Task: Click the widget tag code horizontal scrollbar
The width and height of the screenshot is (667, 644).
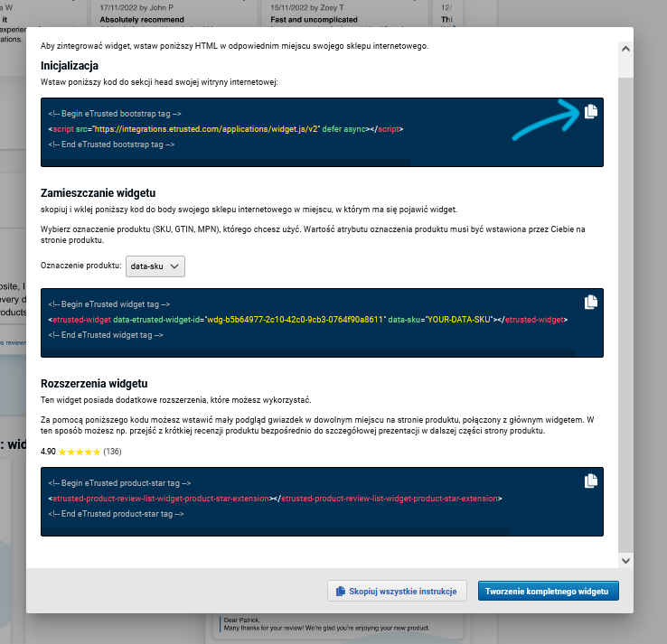Action: pos(308,353)
